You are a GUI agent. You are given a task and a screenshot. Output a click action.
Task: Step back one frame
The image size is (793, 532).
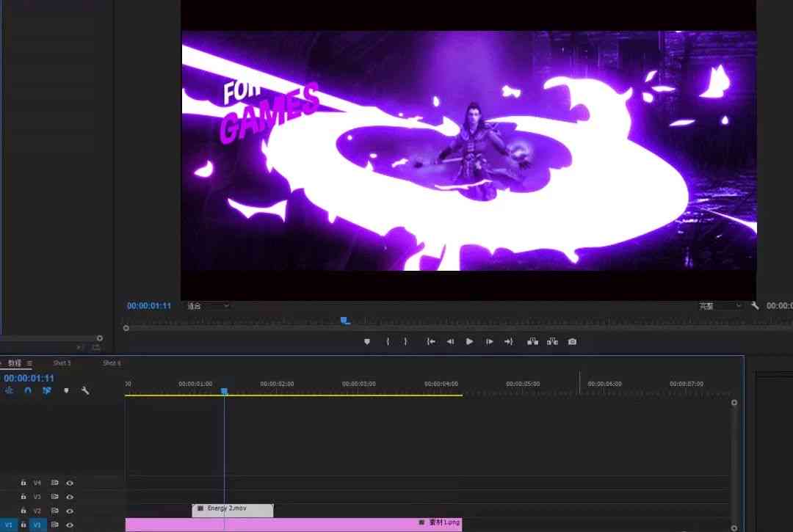[x=450, y=342]
